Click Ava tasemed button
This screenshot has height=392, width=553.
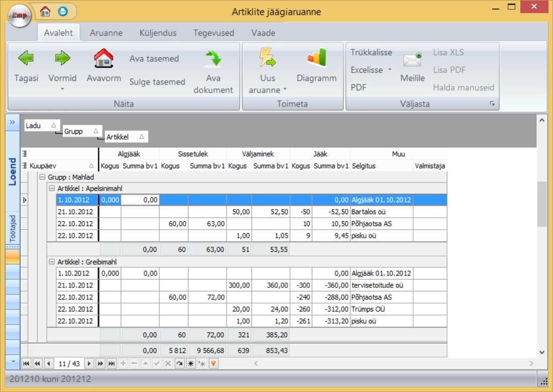tap(154, 59)
